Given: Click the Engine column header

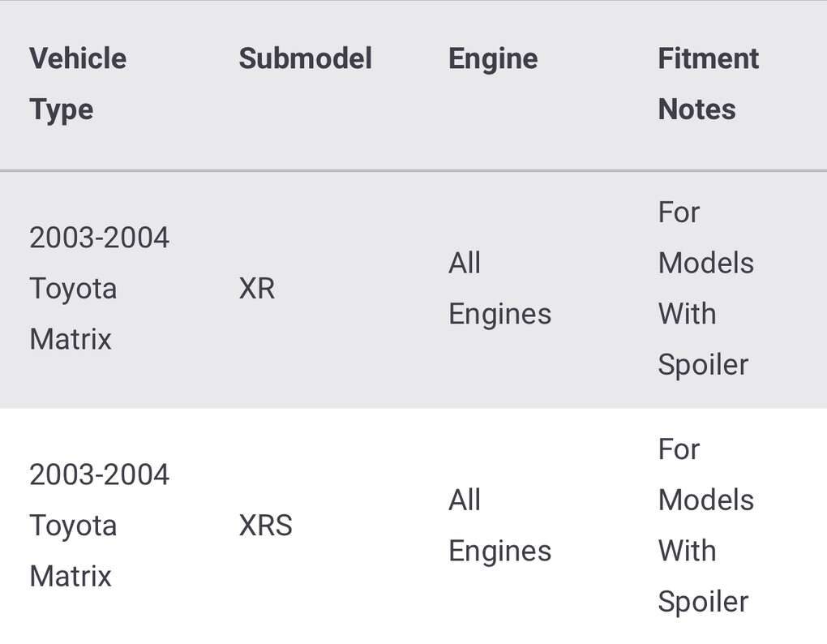Looking at the screenshot, I should point(493,58).
